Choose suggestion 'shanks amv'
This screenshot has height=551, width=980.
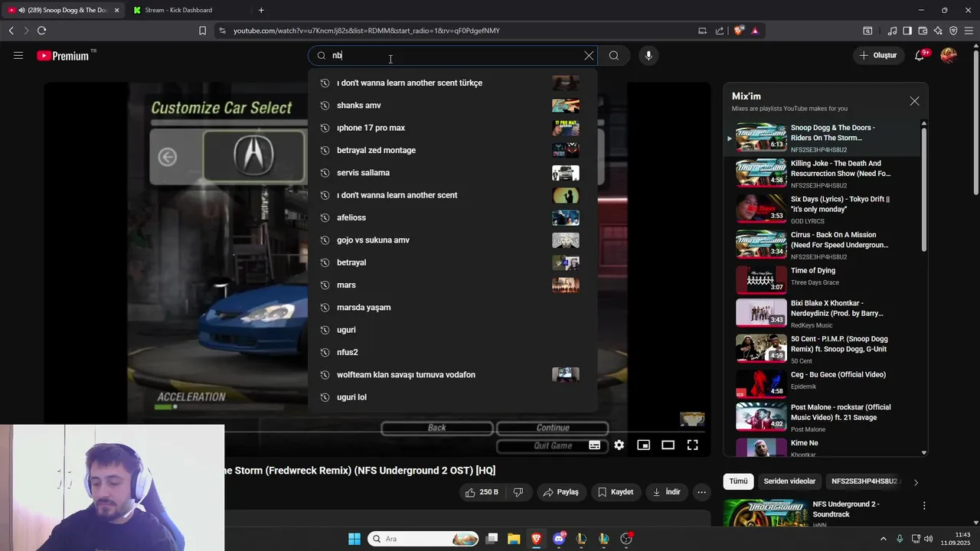(452, 105)
